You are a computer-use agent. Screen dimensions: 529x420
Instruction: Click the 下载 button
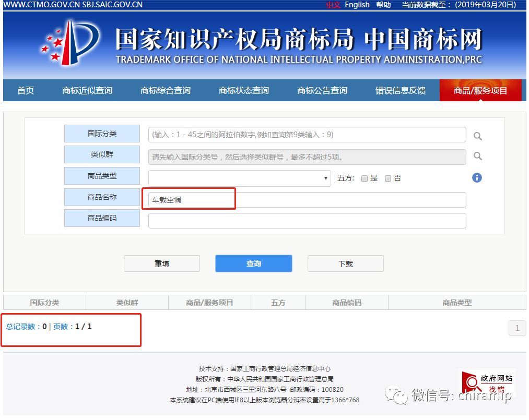(x=346, y=263)
